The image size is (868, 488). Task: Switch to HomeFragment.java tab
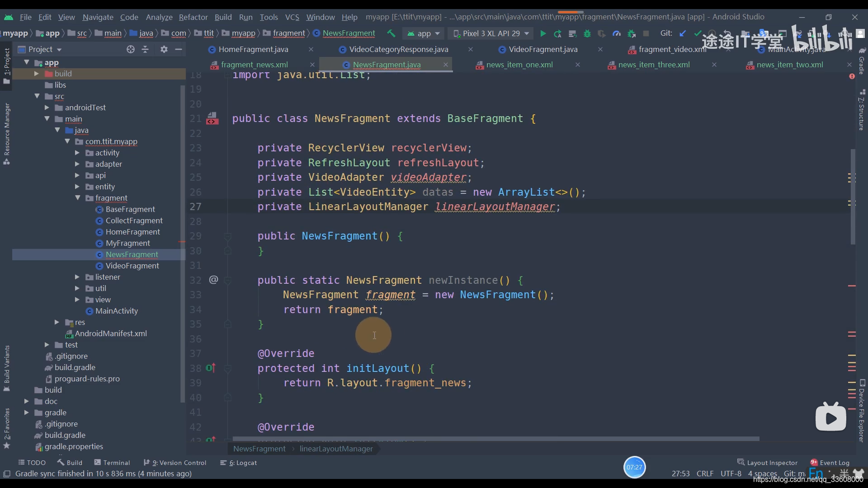253,49
